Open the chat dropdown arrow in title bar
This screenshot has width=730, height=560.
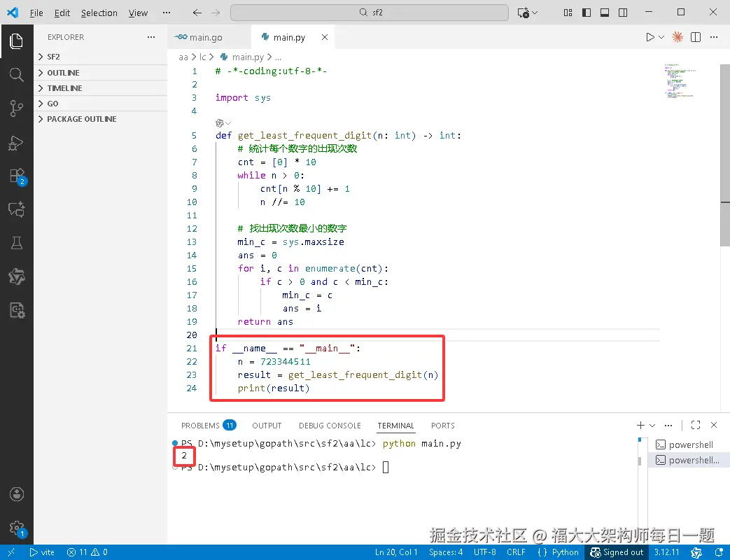pyautogui.click(x=535, y=13)
